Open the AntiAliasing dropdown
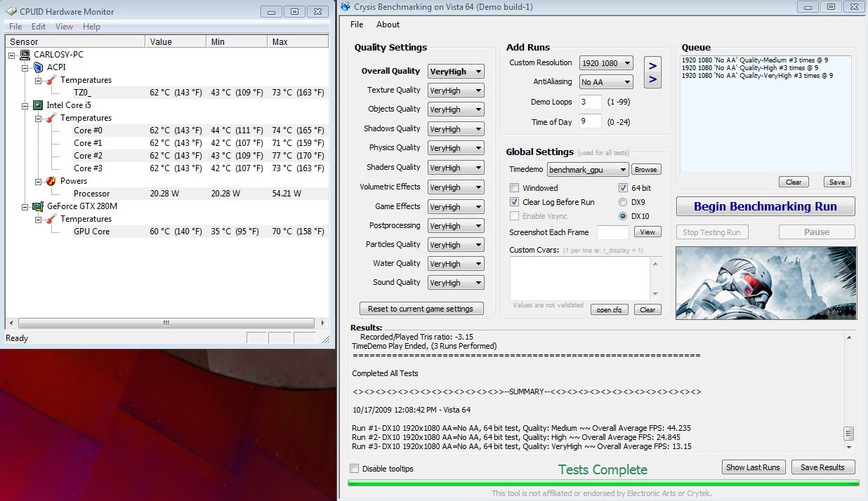Viewport: 868px width, 501px height. coord(606,82)
